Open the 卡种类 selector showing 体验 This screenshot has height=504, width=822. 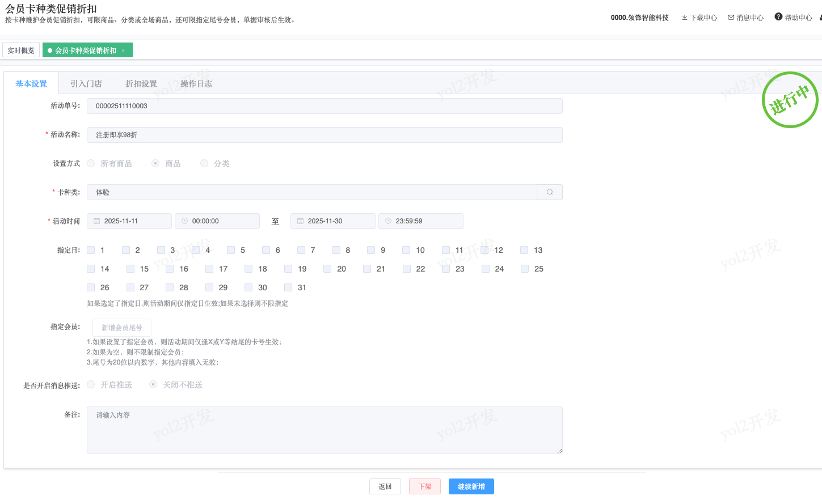click(x=312, y=192)
